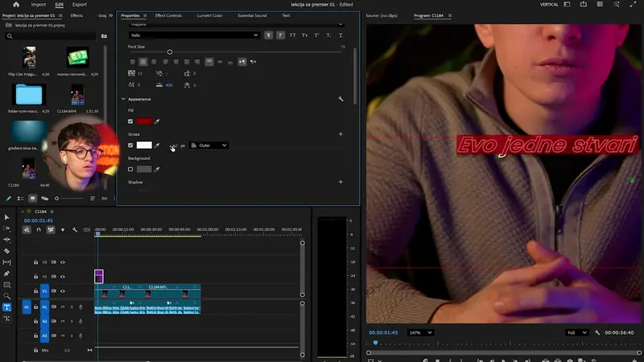Open Program monitor settings wrench
This screenshot has width=644, height=362.
click(597, 332)
